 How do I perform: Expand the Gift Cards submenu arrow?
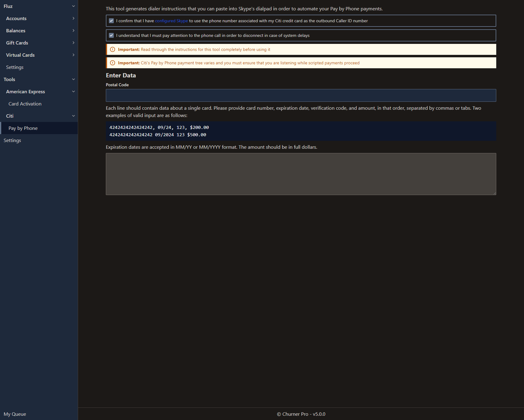[x=73, y=43]
